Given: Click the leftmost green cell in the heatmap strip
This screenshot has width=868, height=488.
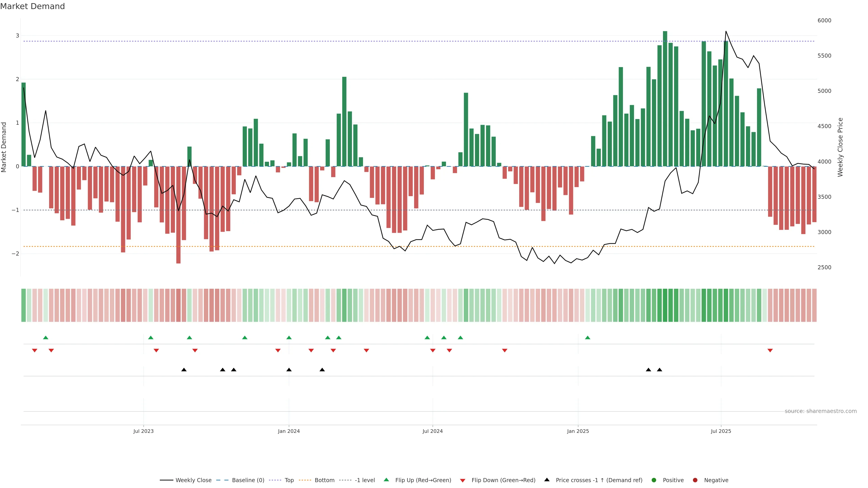Looking at the screenshot, I should [x=24, y=305].
